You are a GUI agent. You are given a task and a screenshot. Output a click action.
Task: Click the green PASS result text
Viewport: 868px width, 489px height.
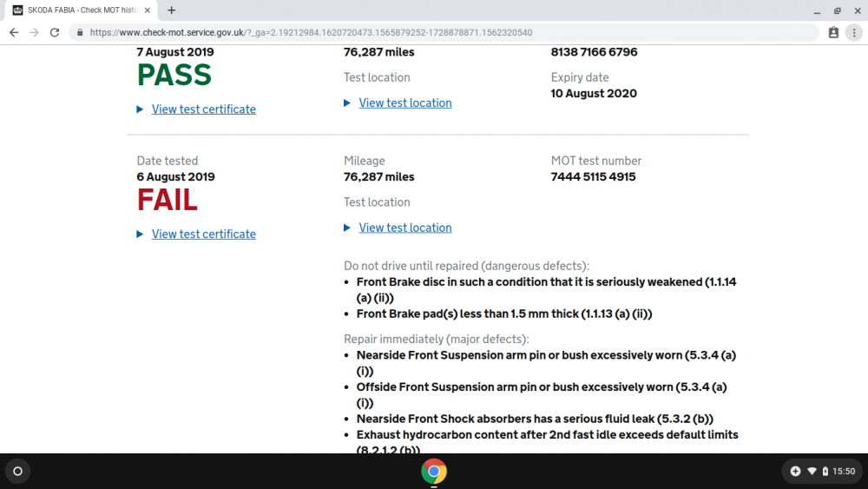(174, 75)
